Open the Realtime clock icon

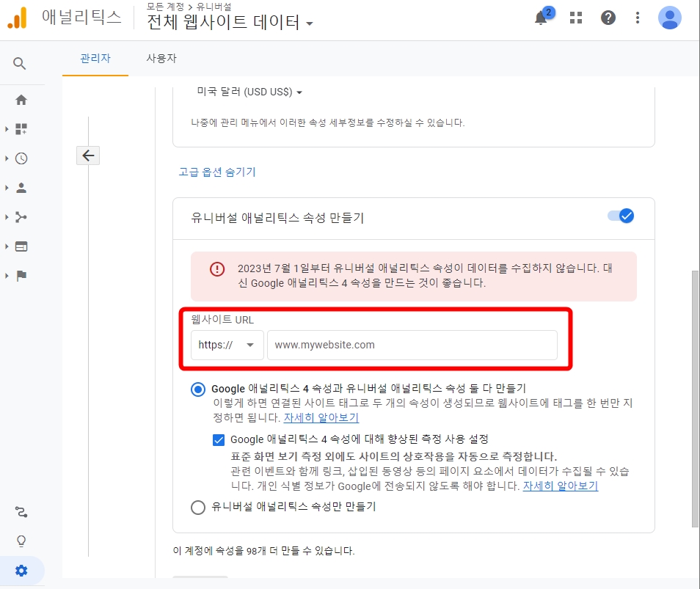(x=21, y=158)
